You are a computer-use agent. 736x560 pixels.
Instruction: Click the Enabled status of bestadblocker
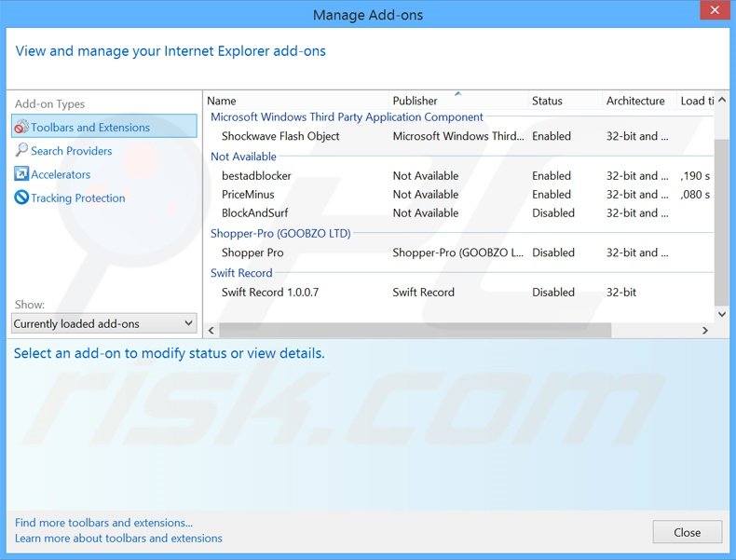coord(551,175)
